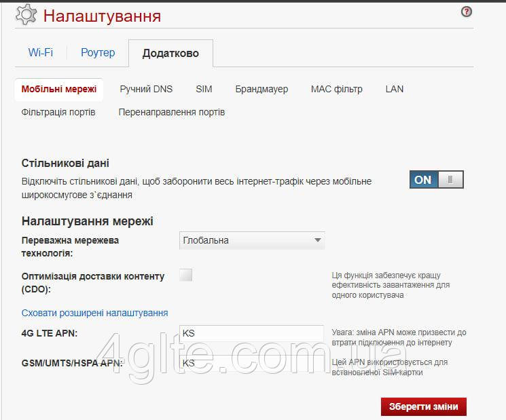Click the 4G LTE APN field
This screenshot has width=506, height=420.
click(252, 333)
